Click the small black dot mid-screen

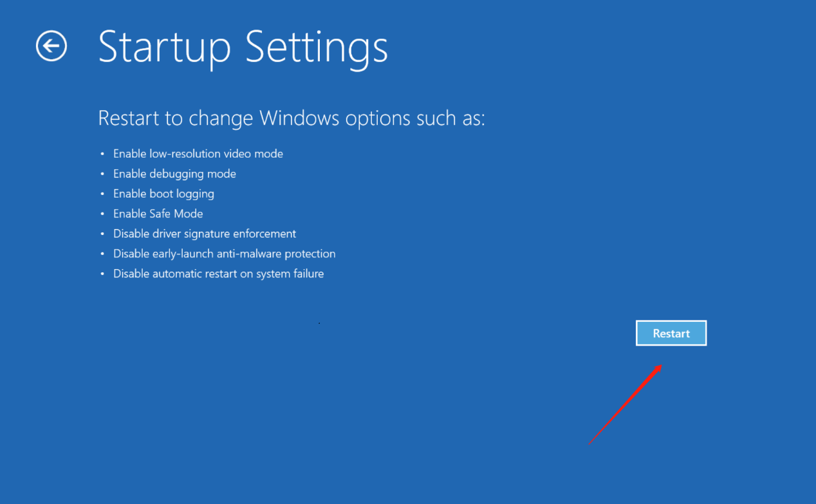(319, 323)
